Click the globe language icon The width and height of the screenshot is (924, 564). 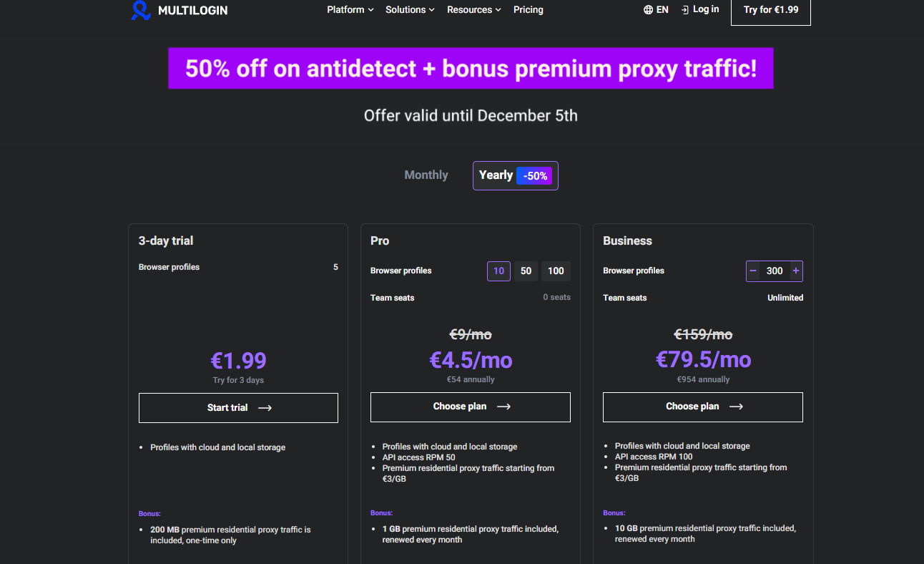pyautogui.click(x=648, y=10)
